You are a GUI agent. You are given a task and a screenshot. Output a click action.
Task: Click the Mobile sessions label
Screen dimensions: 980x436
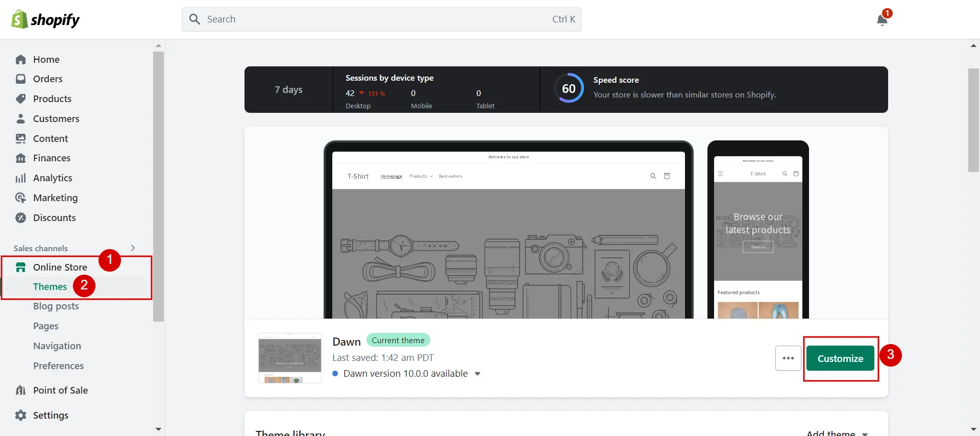422,106
